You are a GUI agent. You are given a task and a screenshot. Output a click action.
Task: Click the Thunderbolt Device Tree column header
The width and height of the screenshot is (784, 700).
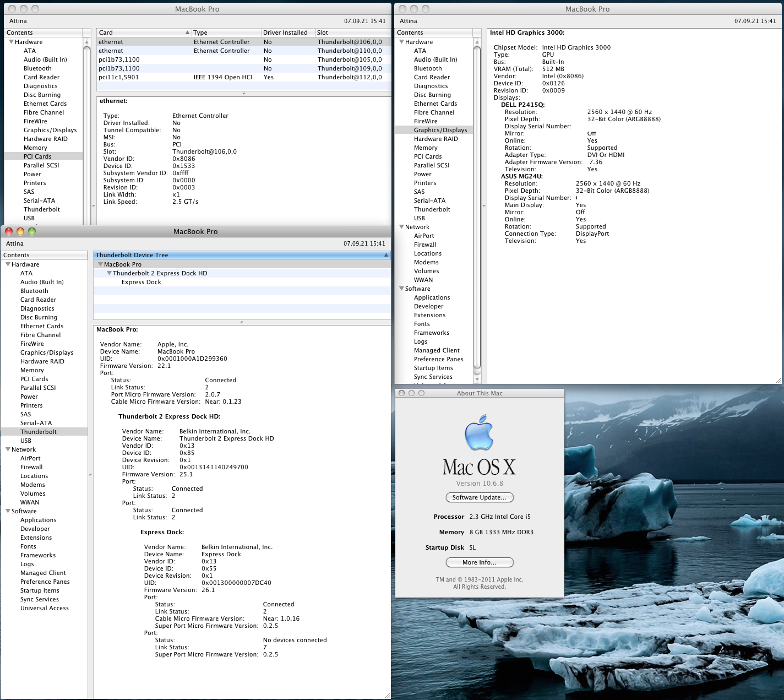(x=242, y=255)
